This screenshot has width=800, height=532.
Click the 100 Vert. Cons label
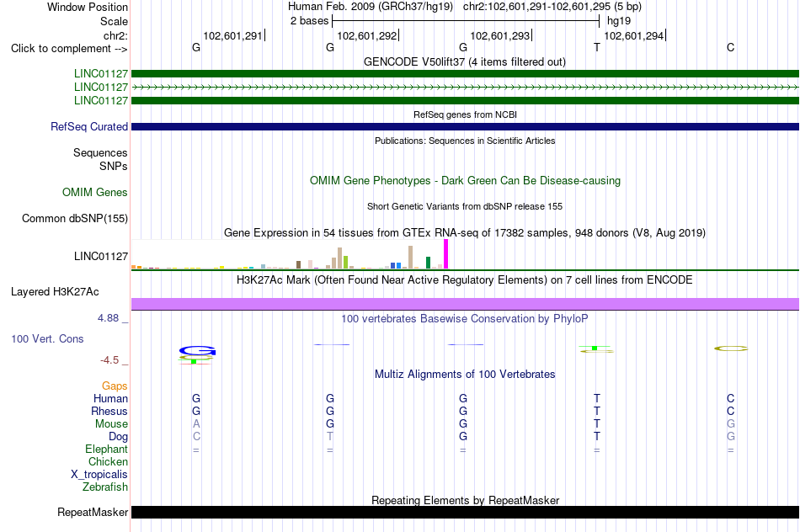point(47,338)
